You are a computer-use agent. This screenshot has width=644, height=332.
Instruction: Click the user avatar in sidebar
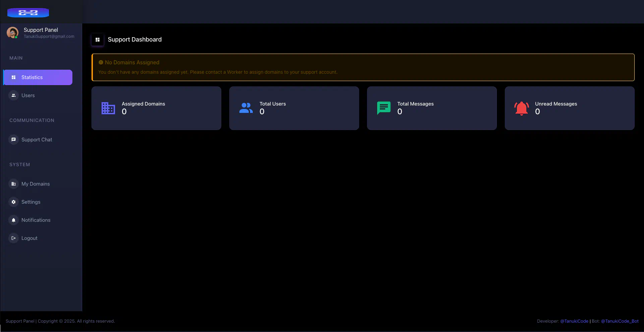point(12,32)
